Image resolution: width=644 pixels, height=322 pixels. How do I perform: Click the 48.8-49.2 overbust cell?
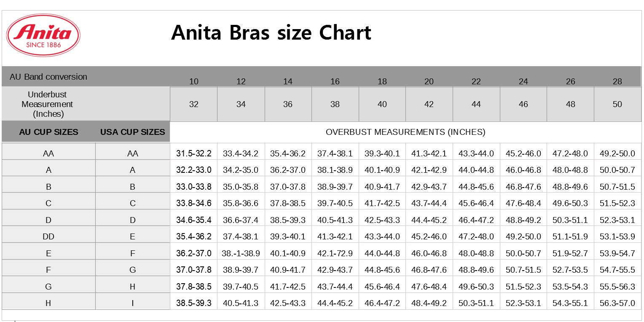point(523,220)
